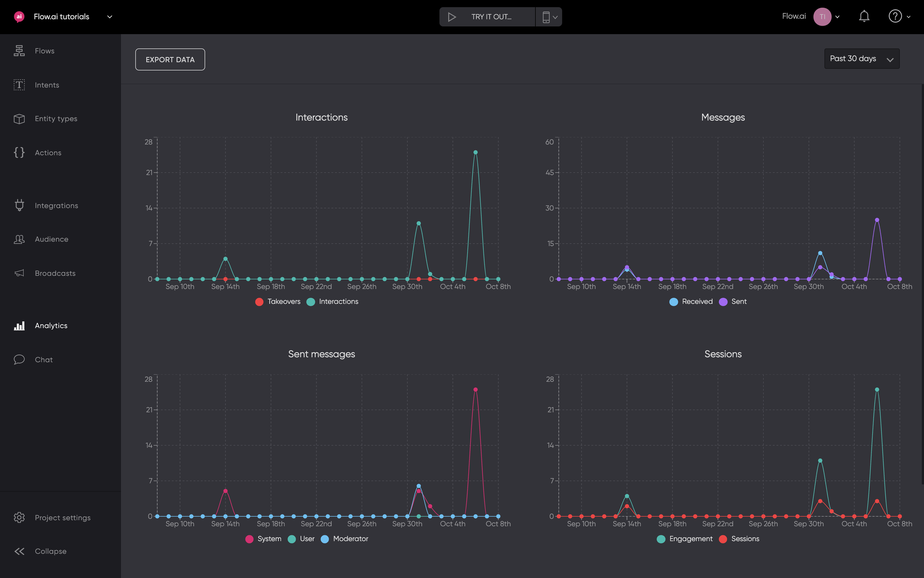Open Entity types cube icon
The image size is (924, 578).
19,119
